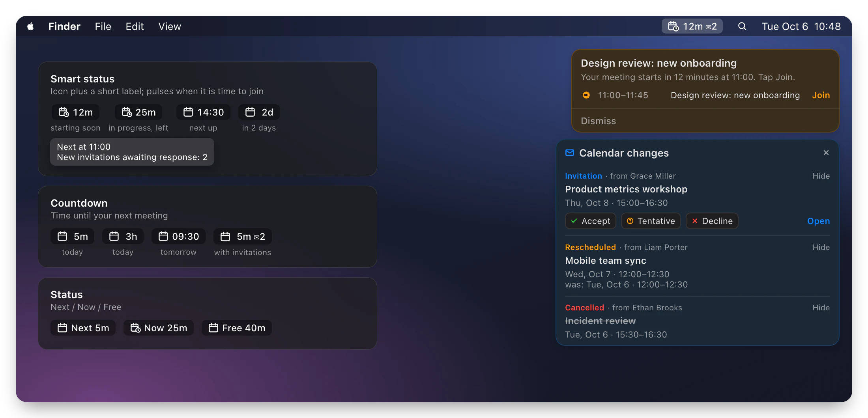The width and height of the screenshot is (868, 418).
Task: Click the Product metrics workshop title
Action: 626,189
